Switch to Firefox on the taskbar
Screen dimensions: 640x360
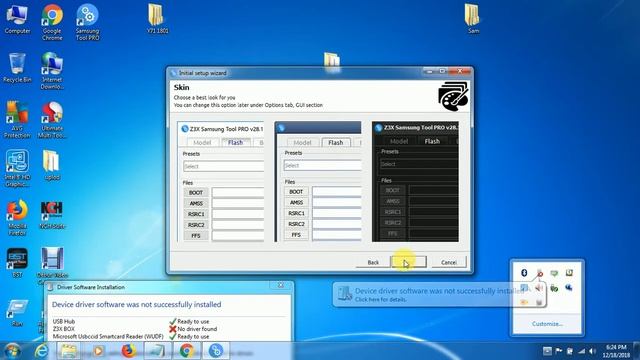click(128, 351)
